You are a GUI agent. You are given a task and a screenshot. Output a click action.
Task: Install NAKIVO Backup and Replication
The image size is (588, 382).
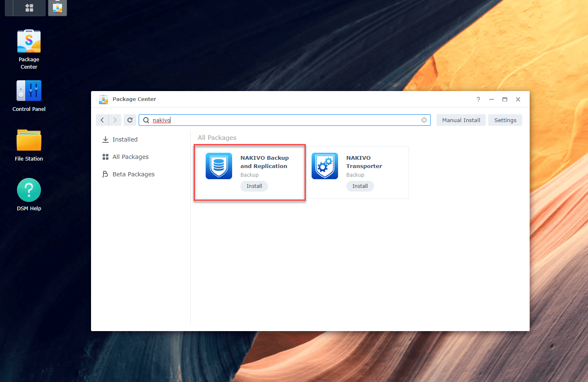click(254, 186)
